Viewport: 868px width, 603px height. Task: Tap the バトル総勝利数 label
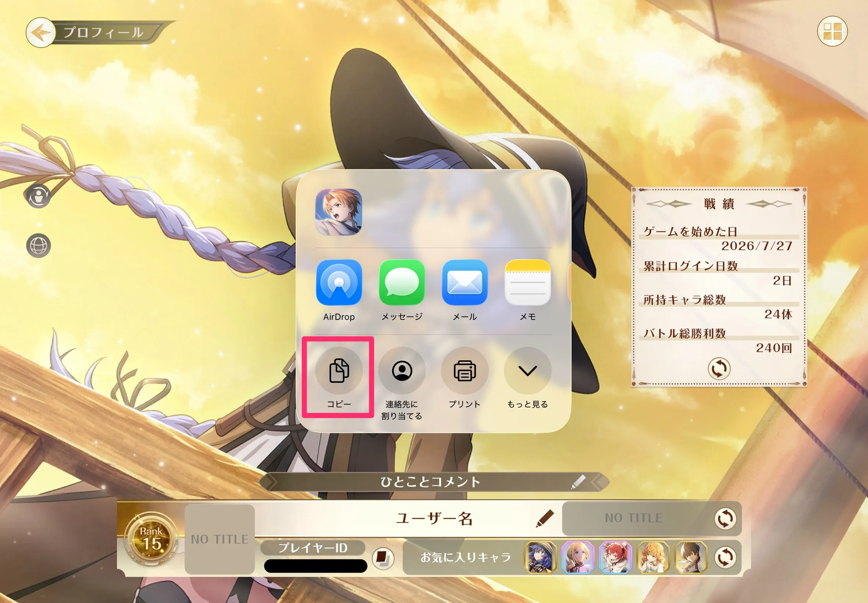coord(684,333)
